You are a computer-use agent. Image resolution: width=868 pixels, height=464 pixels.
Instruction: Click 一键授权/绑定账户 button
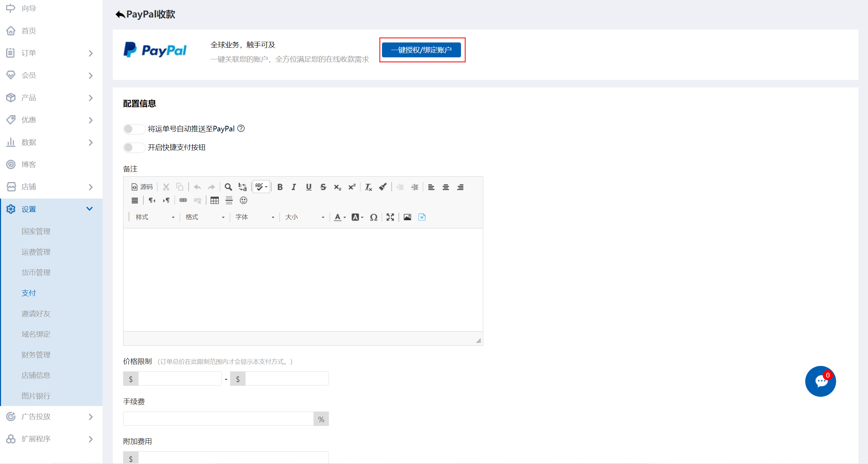click(x=421, y=50)
